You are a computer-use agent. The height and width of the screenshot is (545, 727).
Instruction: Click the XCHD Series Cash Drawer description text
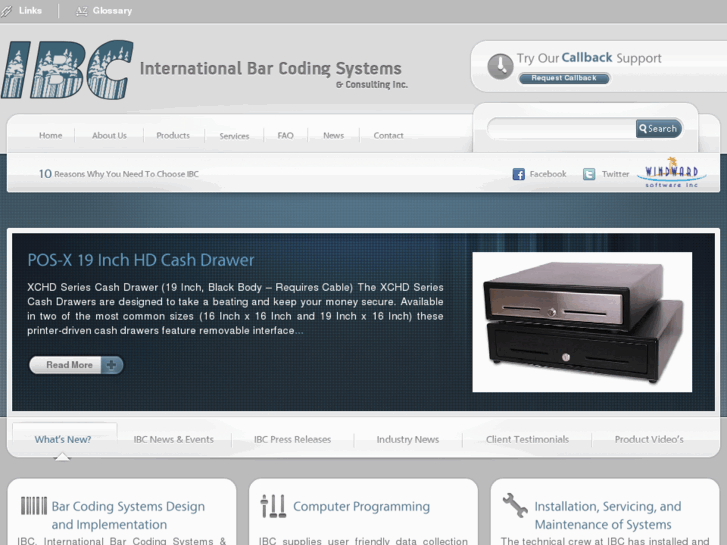[235, 309]
